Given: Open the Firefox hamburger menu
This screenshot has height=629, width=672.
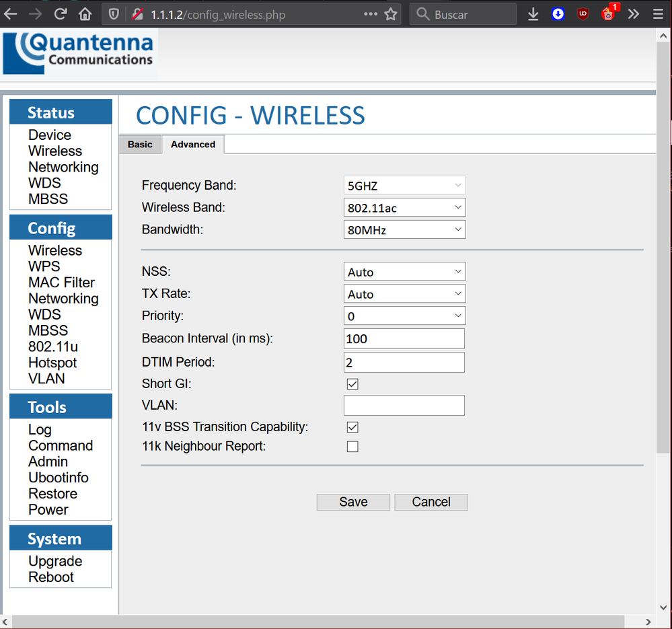Looking at the screenshot, I should coord(657,13).
